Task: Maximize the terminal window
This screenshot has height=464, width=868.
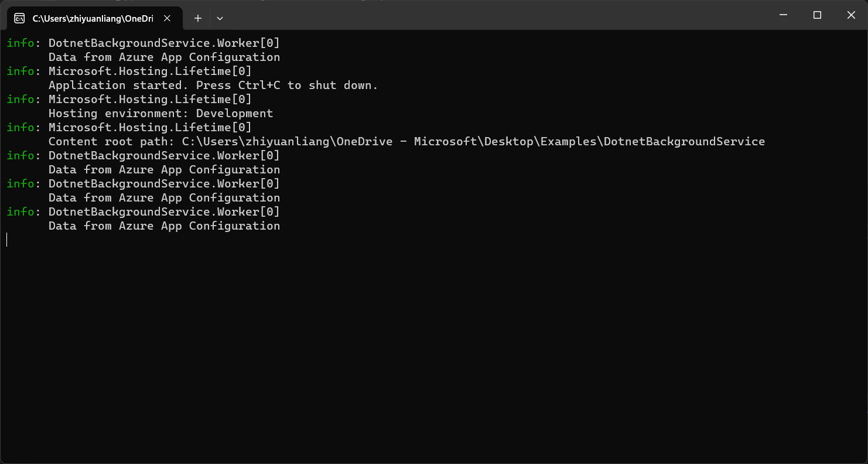Action: (817, 15)
